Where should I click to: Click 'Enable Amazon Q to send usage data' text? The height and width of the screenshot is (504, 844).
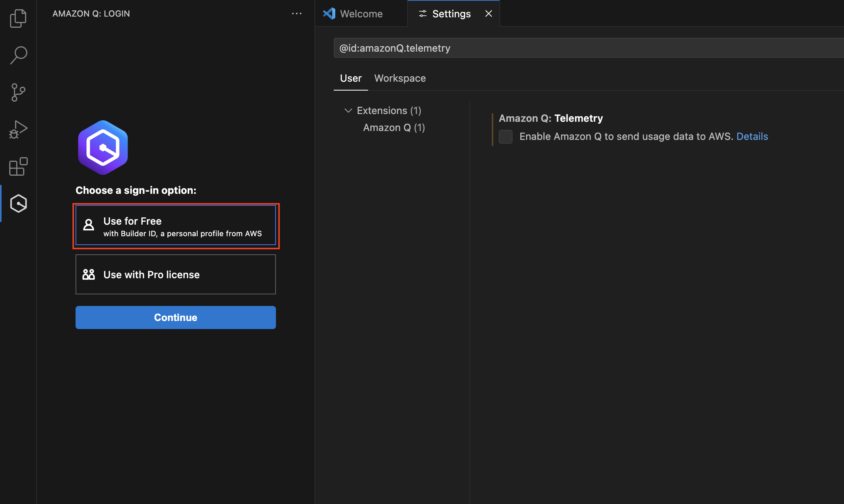point(626,136)
